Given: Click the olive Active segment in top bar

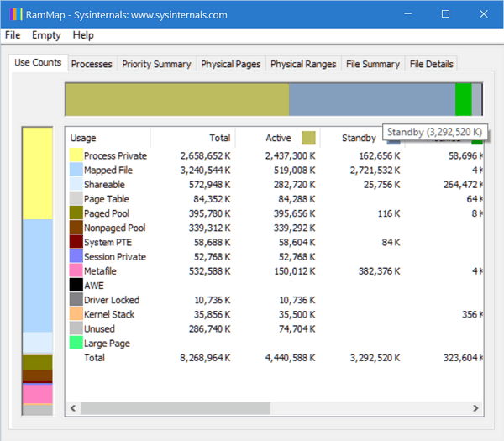Looking at the screenshot, I should pos(177,99).
